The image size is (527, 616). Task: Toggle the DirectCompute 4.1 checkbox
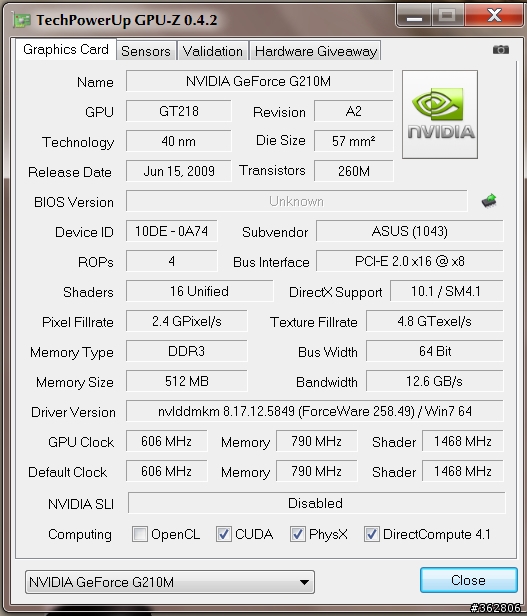(x=372, y=534)
